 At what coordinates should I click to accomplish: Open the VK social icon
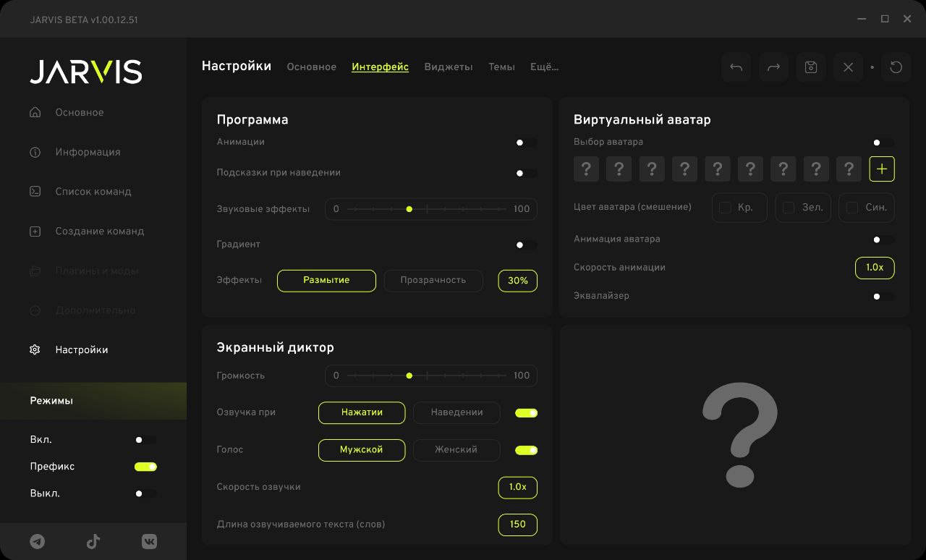coord(149,541)
